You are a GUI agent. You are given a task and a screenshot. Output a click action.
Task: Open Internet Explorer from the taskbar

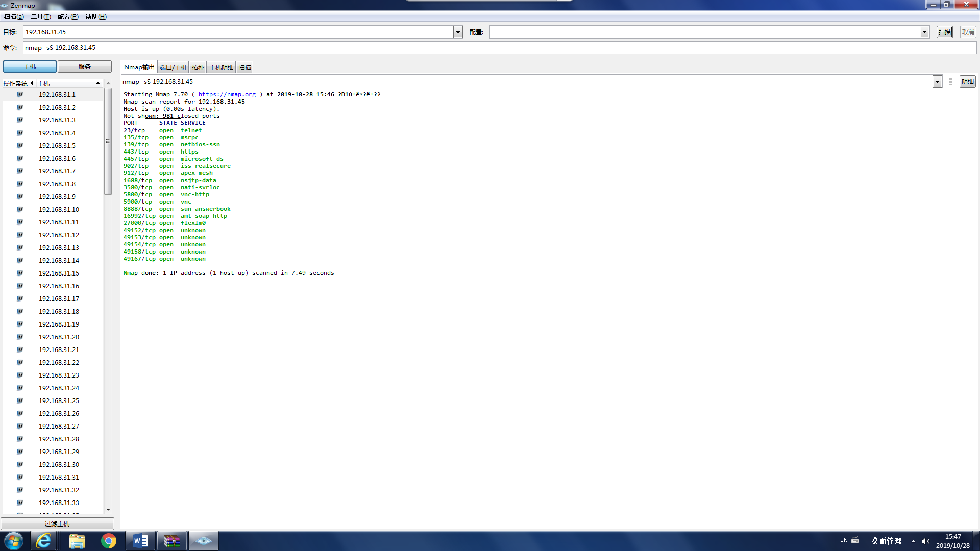click(x=43, y=541)
